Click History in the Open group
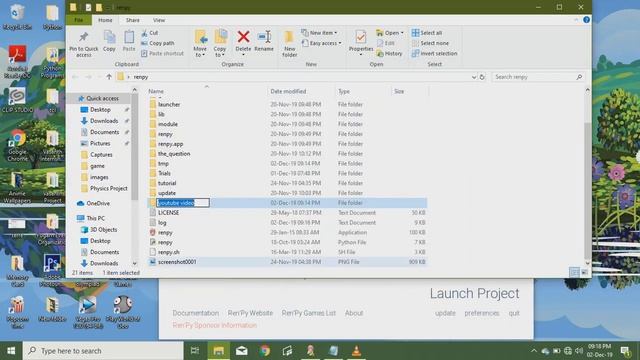640x360 pixels. (389, 53)
